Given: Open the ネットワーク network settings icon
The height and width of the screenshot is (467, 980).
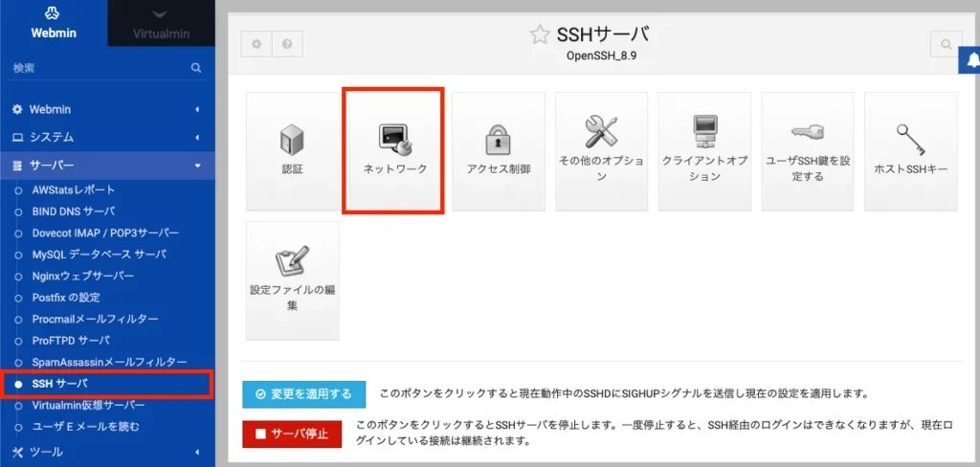Looking at the screenshot, I should point(394,150).
